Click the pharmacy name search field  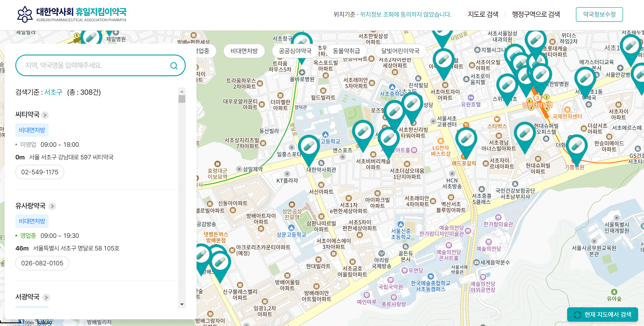[95, 66]
